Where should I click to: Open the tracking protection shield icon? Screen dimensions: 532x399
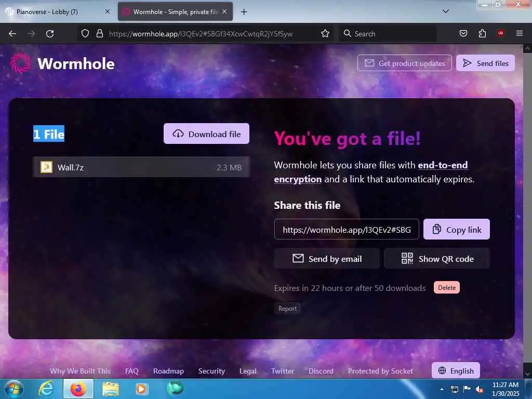pyautogui.click(x=85, y=33)
